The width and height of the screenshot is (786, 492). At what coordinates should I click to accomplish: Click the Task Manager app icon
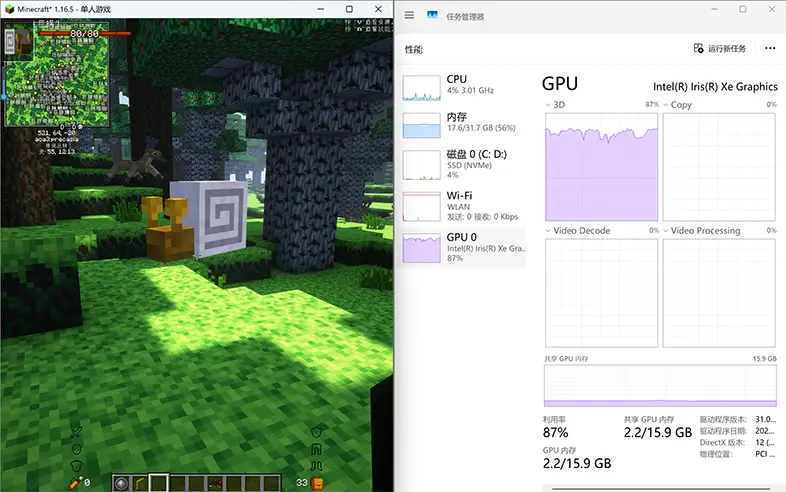[432, 15]
